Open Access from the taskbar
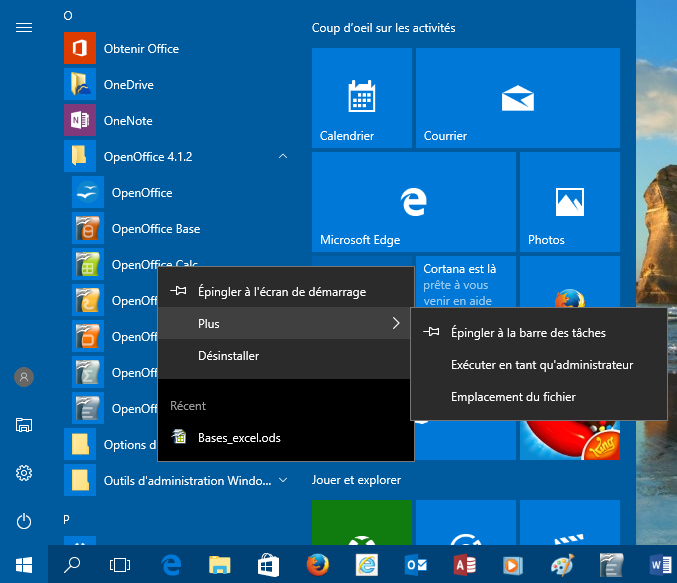Viewport: 677px width, 583px height. click(x=465, y=565)
